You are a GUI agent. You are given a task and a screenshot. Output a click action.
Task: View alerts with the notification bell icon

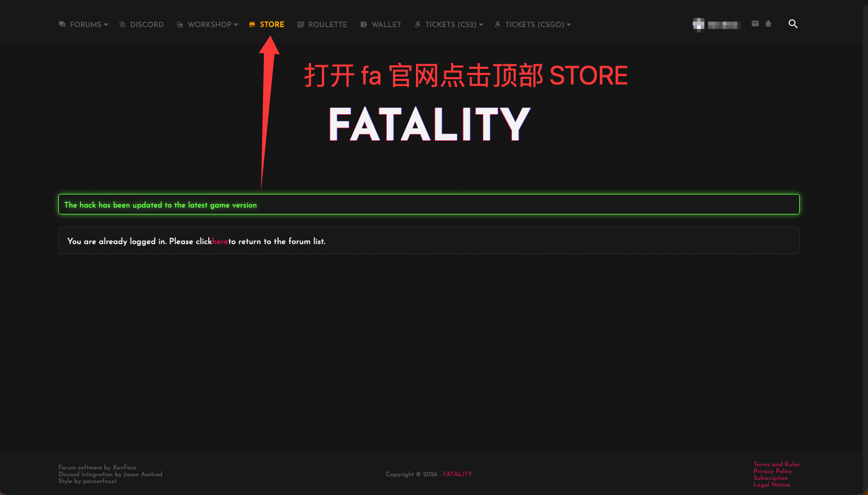[768, 23]
